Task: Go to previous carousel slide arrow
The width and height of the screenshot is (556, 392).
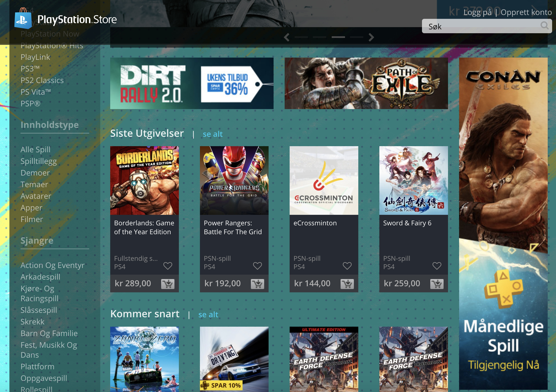Action: [x=287, y=37]
